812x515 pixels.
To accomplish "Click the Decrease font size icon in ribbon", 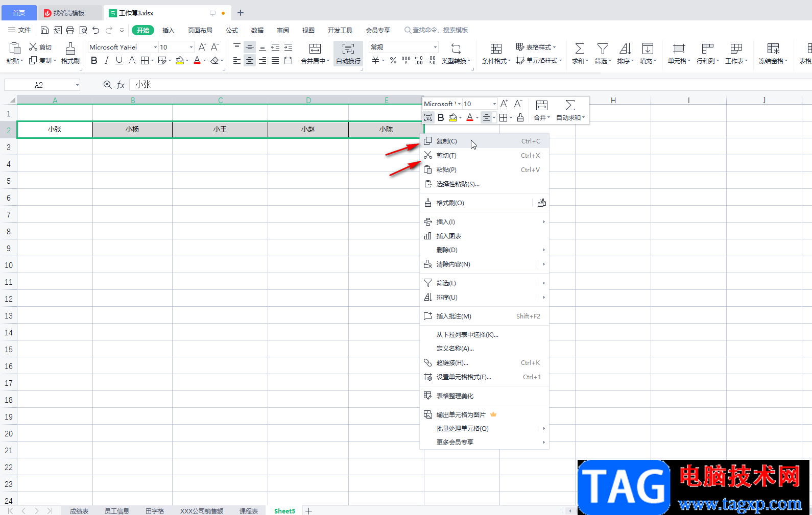I will tap(215, 47).
